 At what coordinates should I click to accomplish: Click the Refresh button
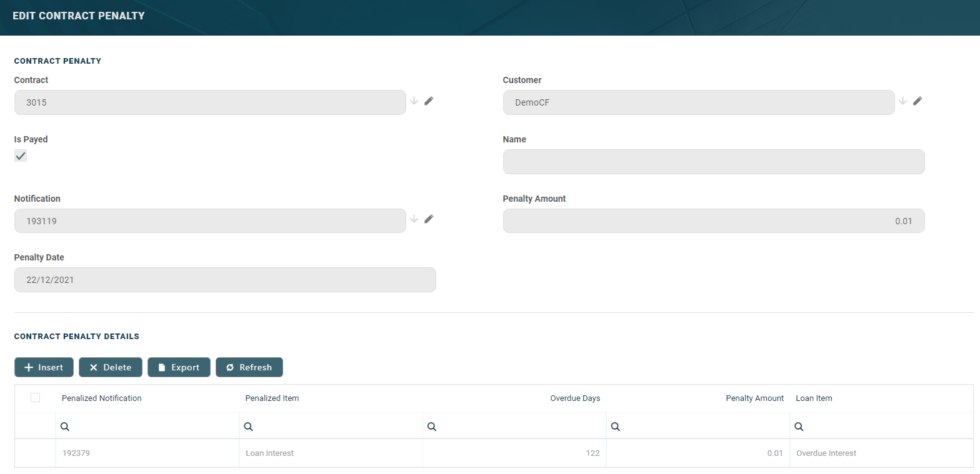click(249, 367)
